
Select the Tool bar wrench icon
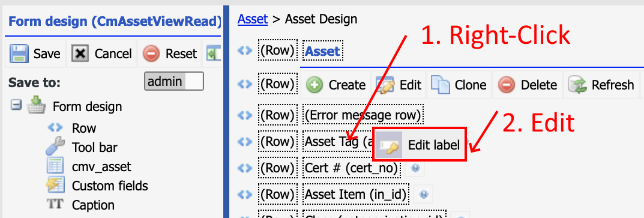pos(55,147)
